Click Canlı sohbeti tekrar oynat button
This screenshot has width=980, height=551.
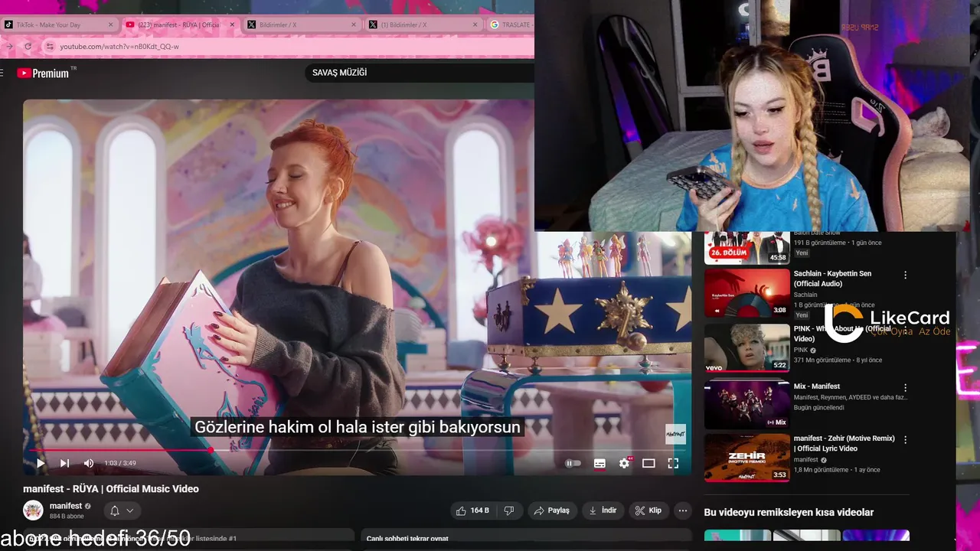pos(524,539)
